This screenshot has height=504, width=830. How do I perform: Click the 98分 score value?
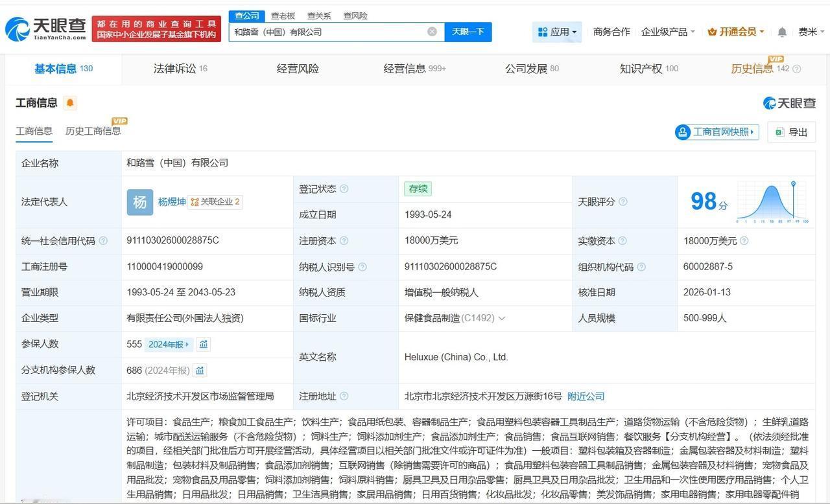[709, 201]
